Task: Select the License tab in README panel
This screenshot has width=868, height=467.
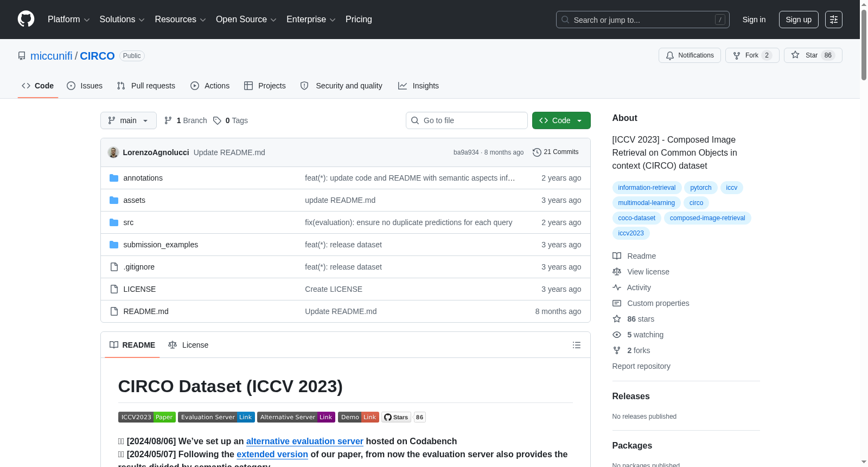Action: pyautogui.click(x=188, y=345)
